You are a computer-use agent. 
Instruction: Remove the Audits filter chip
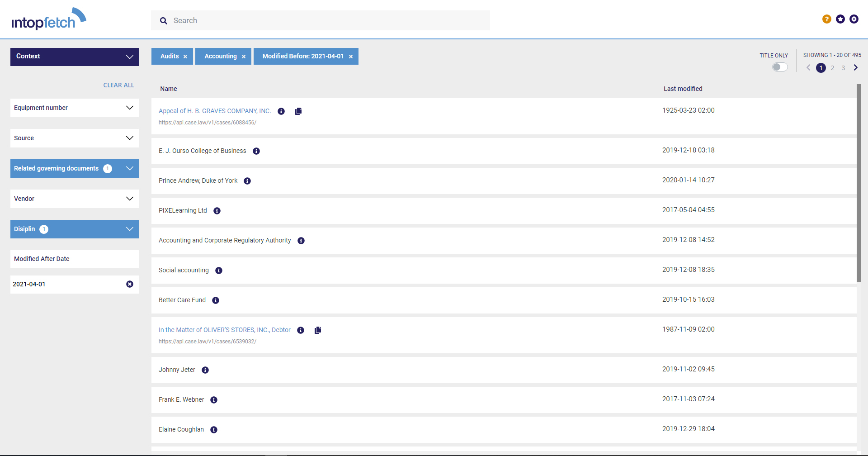click(185, 57)
